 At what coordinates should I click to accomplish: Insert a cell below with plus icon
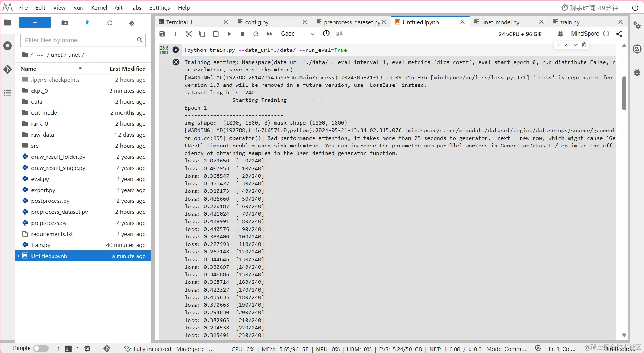click(x=175, y=34)
